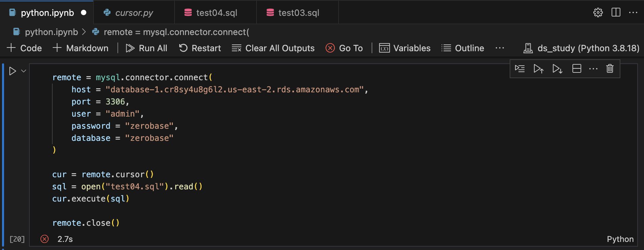
Task: Execute cell and below icon
Action: tap(557, 69)
